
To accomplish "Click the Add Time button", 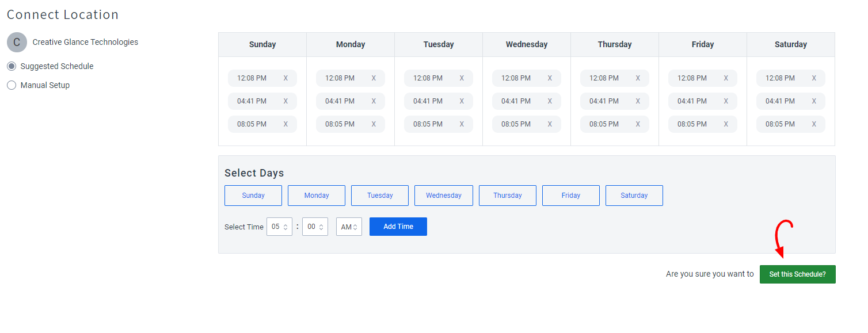I will [398, 226].
